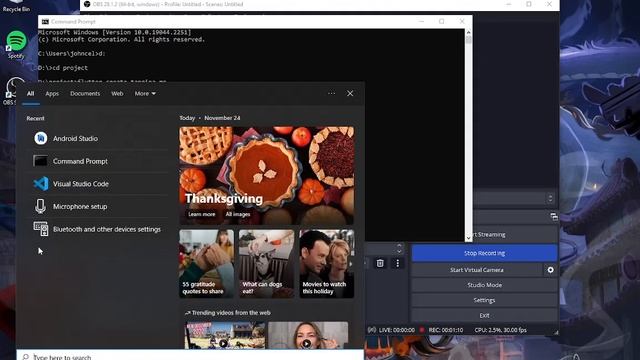Launch Command Prompt from recent list
This screenshot has width=640, height=360.
pos(98,161)
